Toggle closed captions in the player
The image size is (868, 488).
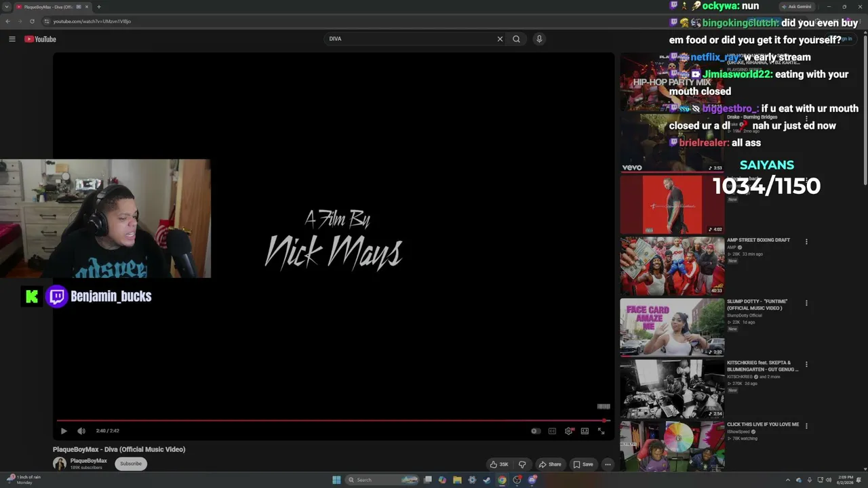[x=552, y=431]
